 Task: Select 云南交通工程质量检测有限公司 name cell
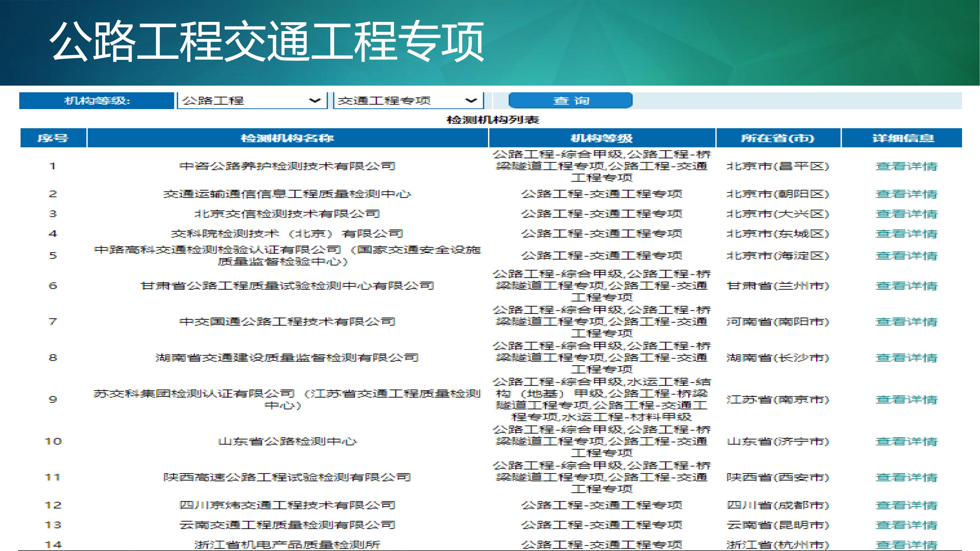(x=287, y=525)
